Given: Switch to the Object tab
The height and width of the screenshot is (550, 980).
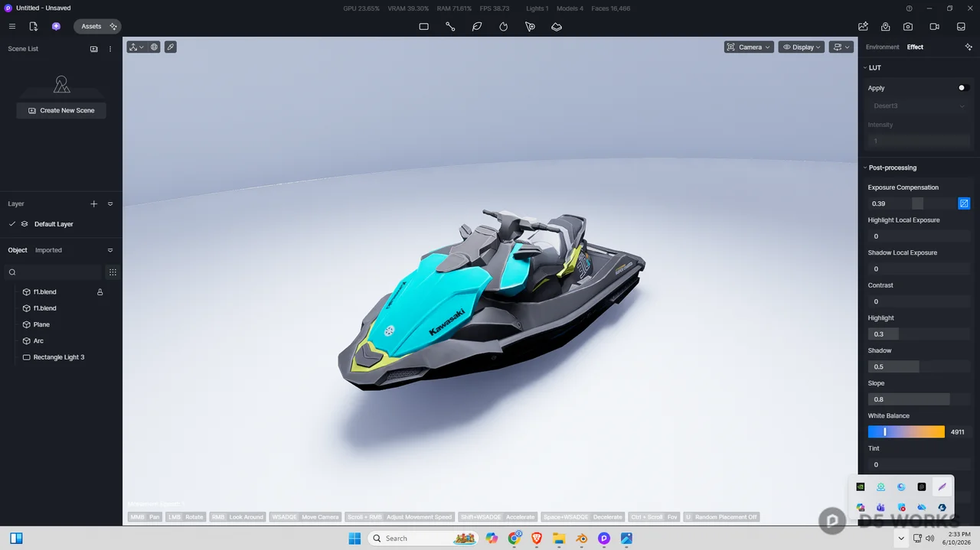Looking at the screenshot, I should pos(18,250).
